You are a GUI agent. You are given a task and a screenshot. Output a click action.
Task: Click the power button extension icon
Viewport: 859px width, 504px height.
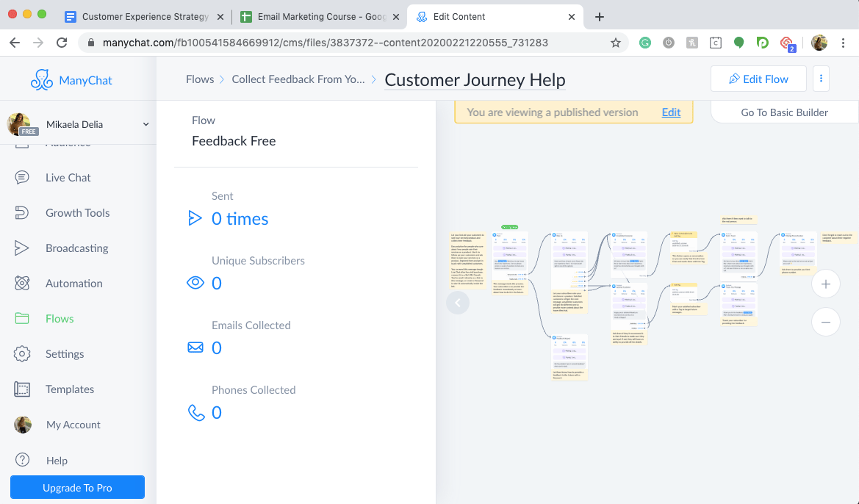point(669,43)
